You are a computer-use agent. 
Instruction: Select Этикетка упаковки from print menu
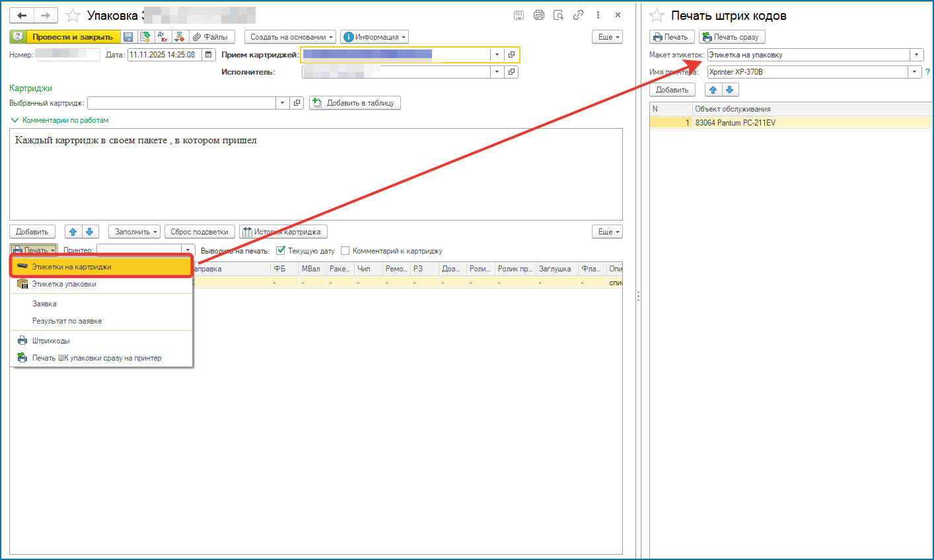pyautogui.click(x=64, y=284)
